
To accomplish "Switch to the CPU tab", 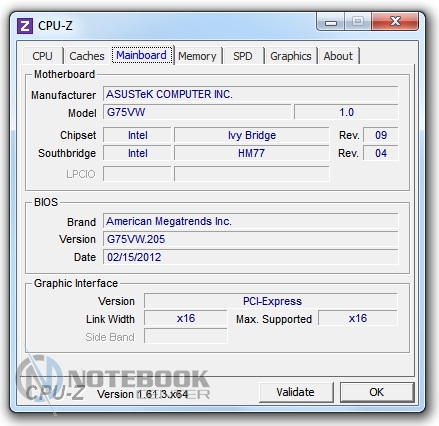I will [x=43, y=56].
